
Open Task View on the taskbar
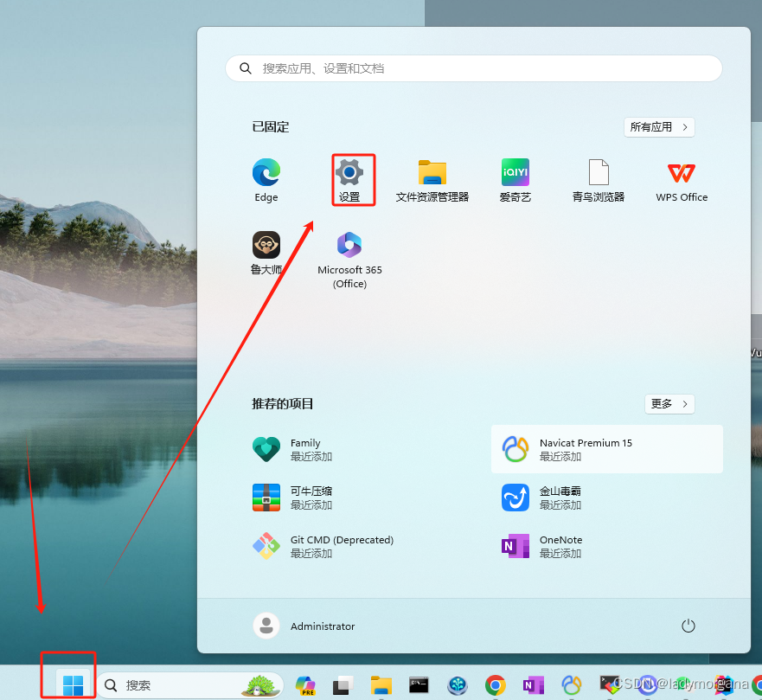pyautogui.click(x=343, y=685)
